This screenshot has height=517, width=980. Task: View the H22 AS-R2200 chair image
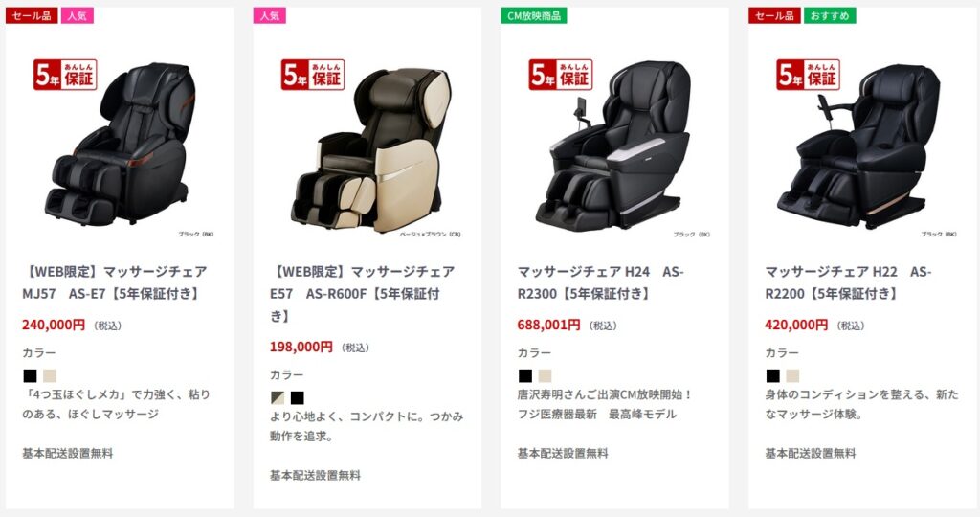[x=862, y=145]
